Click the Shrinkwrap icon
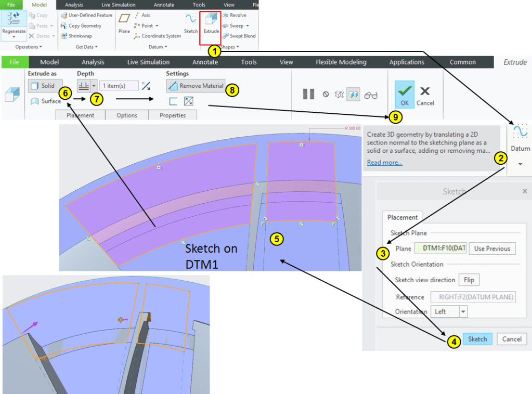 (63, 36)
